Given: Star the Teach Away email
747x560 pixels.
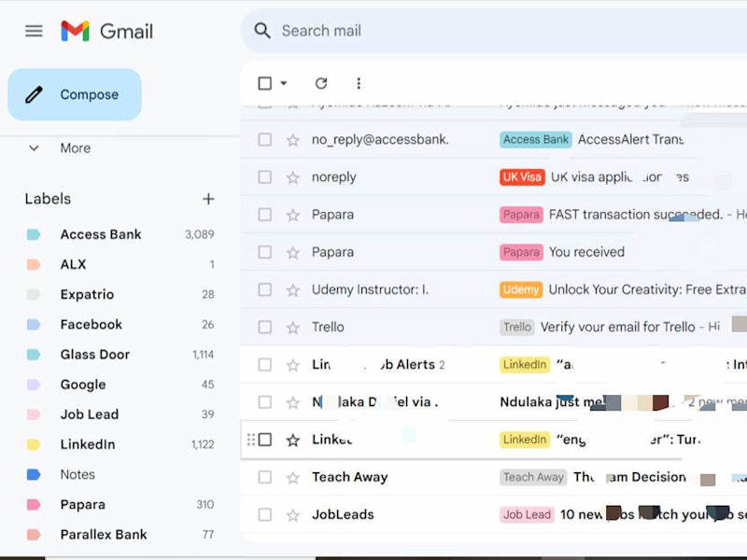Looking at the screenshot, I should pos(292,477).
